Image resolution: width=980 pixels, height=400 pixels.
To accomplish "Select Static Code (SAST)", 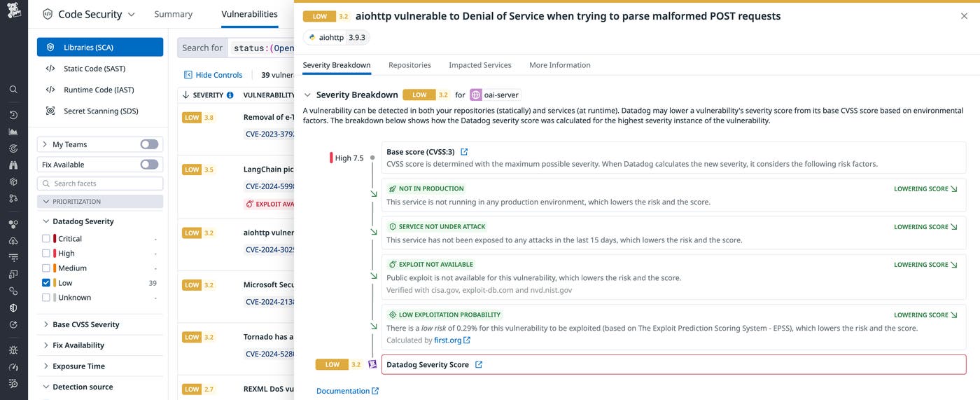I will click(100, 69).
